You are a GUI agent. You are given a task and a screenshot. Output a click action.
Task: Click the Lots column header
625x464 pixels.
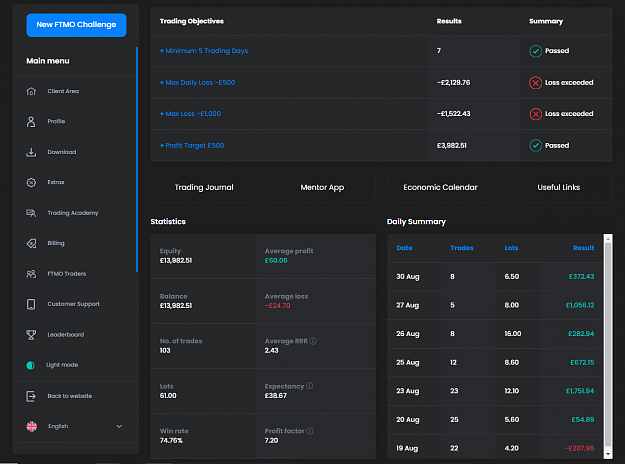pyautogui.click(x=511, y=248)
